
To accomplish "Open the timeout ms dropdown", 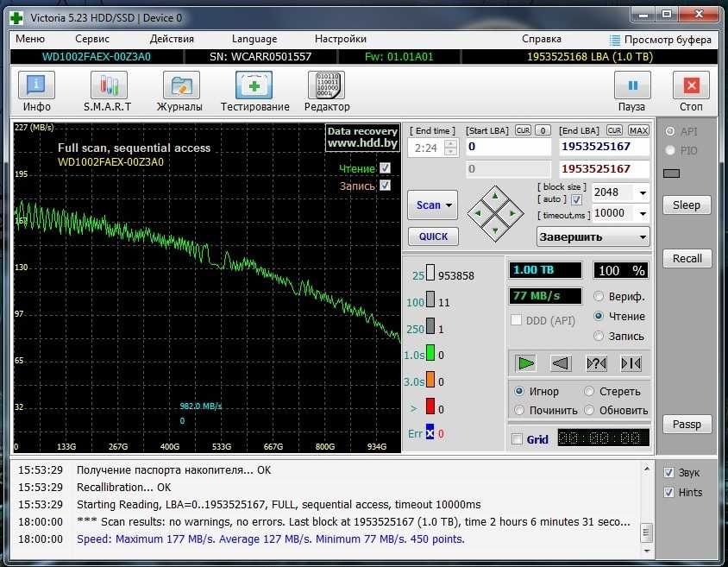I will [641, 213].
